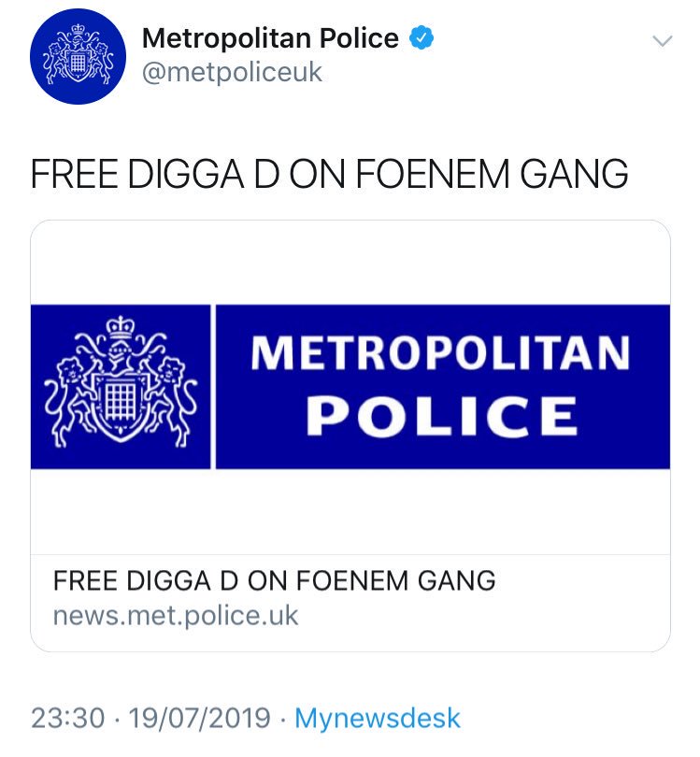
Task: Open the link card headline text
Action: click(x=274, y=580)
